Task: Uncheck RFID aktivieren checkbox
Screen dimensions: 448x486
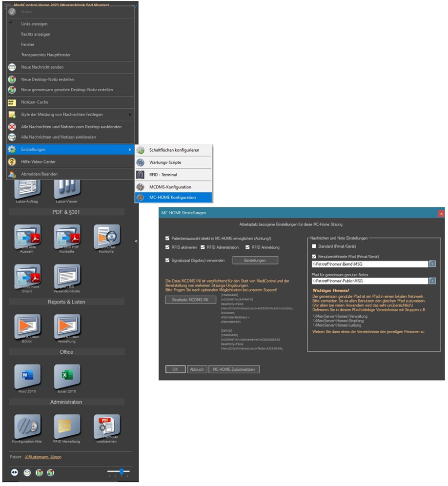Action: click(x=168, y=247)
